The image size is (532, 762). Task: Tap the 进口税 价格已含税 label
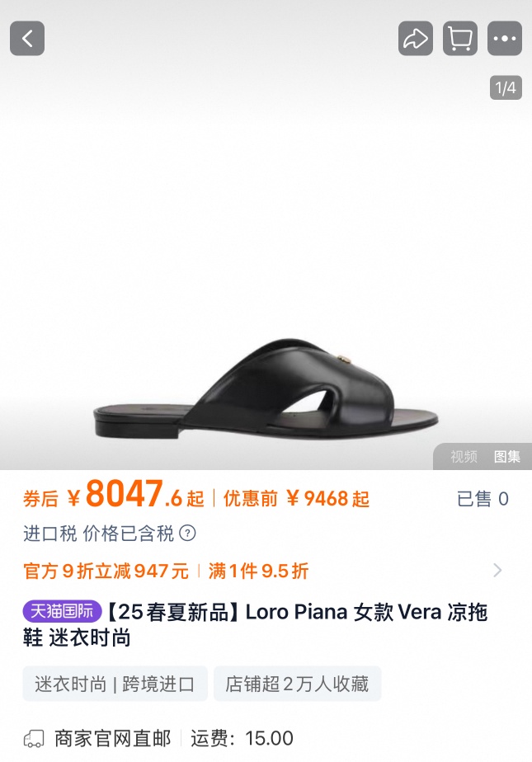click(x=99, y=533)
